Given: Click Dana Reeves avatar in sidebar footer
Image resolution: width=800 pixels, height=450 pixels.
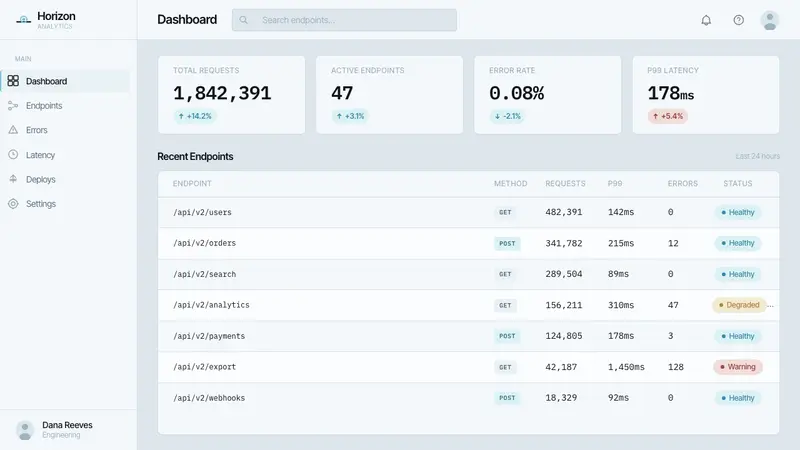Looking at the screenshot, I should pyautogui.click(x=24, y=430).
